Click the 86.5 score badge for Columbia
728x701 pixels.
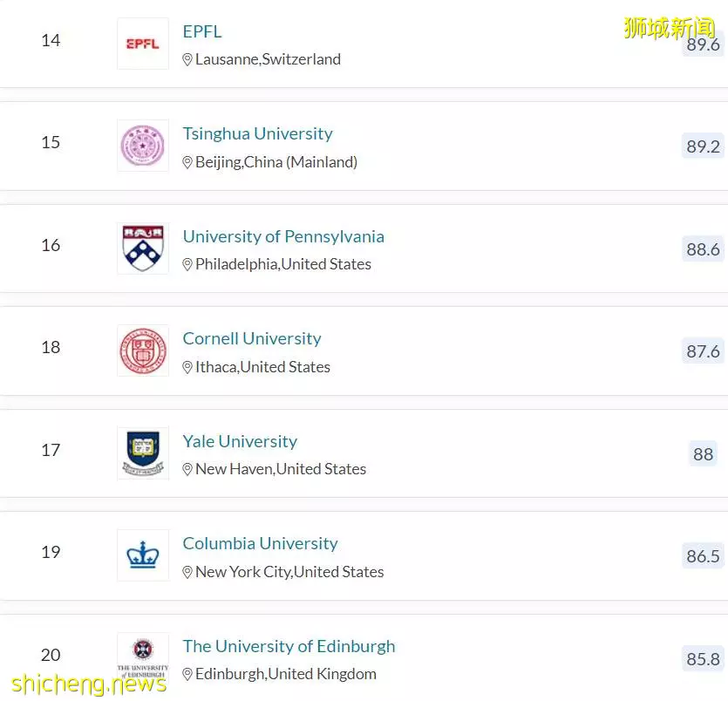pyautogui.click(x=703, y=555)
